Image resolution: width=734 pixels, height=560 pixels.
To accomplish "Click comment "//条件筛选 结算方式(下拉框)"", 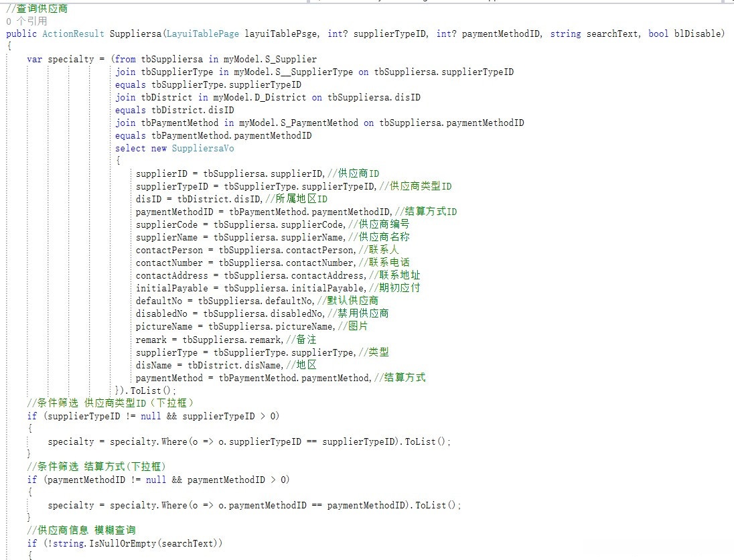I will (x=96, y=467).
